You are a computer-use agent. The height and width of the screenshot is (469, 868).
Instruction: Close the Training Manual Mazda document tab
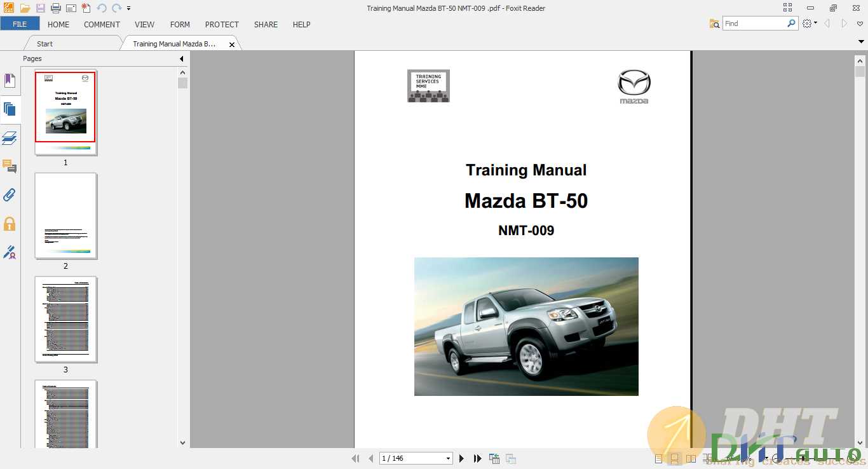[232, 44]
